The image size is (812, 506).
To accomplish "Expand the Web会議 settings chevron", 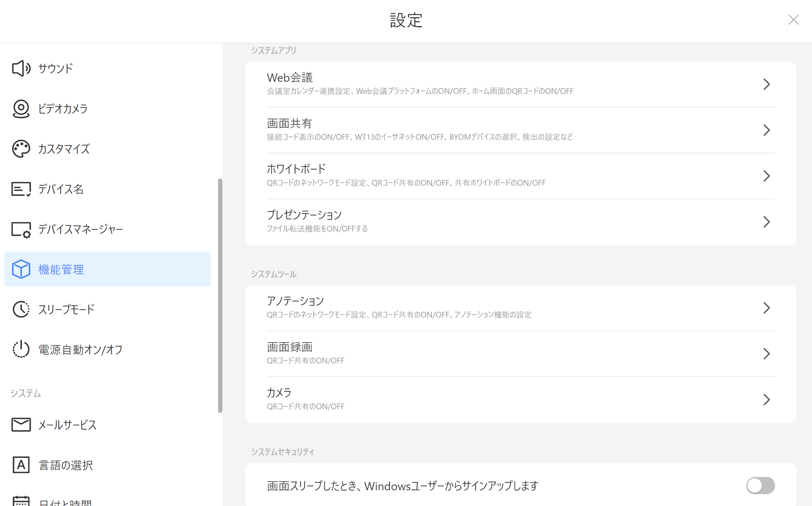I will click(766, 84).
